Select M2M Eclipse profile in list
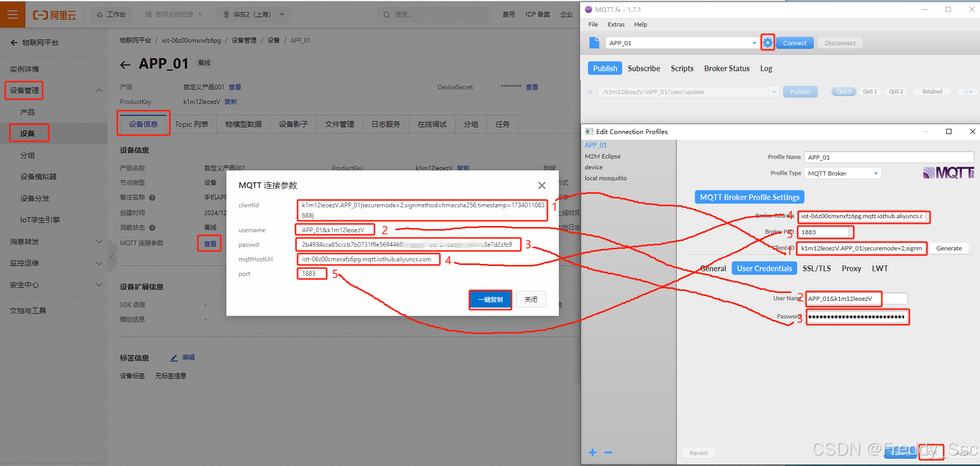Image resolution: width=980 pixels, height=466 pixels. point(602,156)
